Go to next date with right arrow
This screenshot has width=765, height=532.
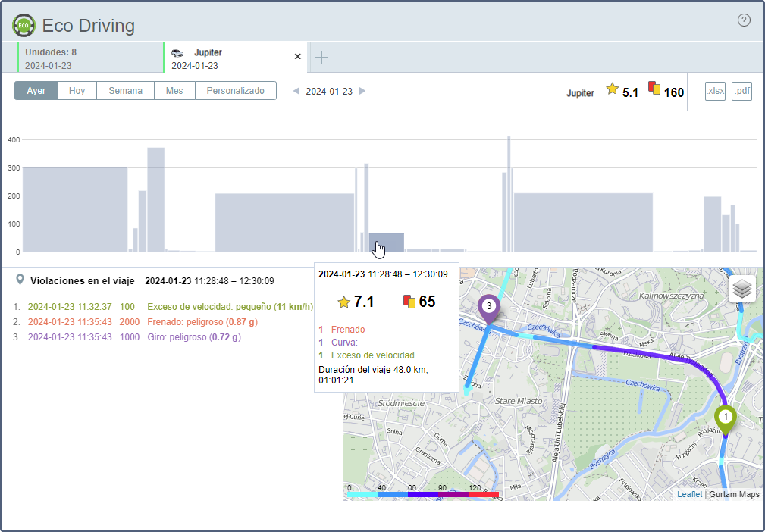362,92
